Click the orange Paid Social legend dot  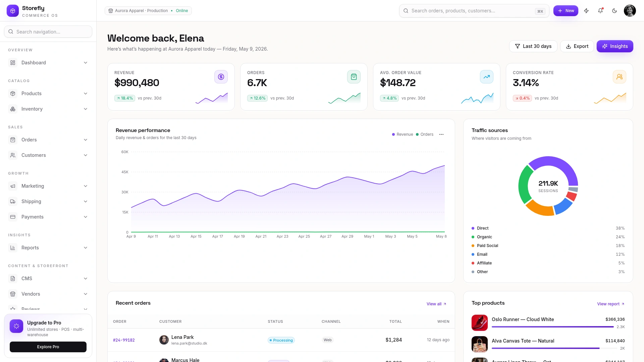(x=473, y=246)
